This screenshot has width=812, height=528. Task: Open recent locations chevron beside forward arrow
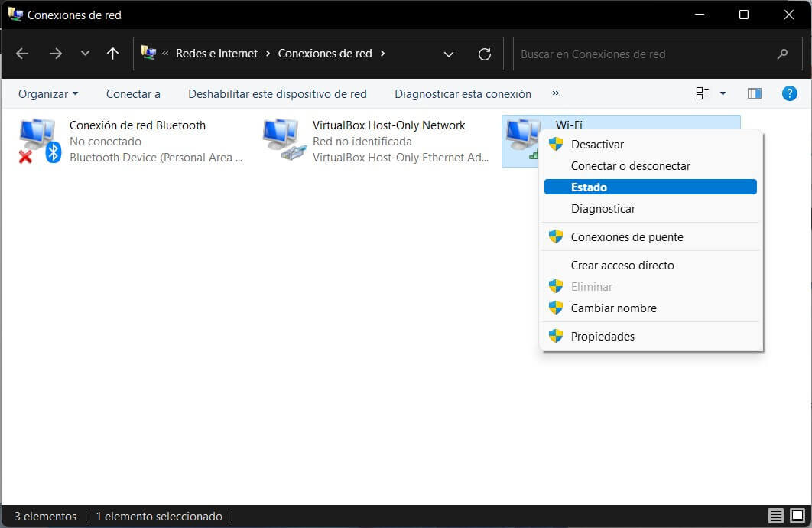click(x=85, y=54)
